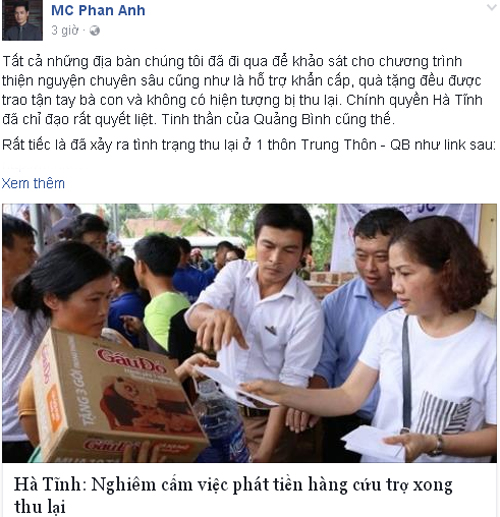Open the post's "3 giờ" timestamp
Image resolution: width=500 pixels, height=517 pixels.
[65, 30]
